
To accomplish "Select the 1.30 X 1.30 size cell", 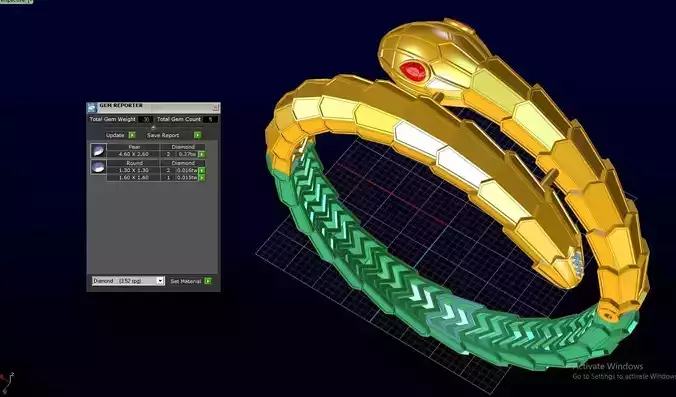I will coord(134,171).
